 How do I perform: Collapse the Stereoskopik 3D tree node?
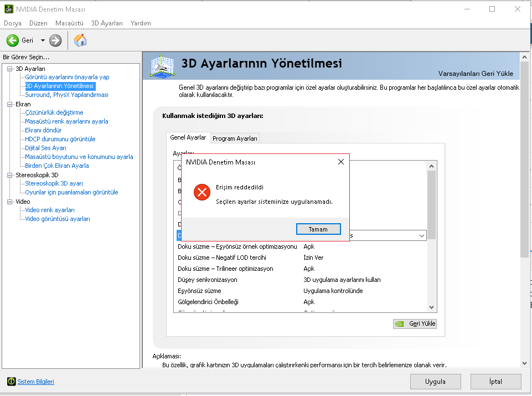pos(10,175)
